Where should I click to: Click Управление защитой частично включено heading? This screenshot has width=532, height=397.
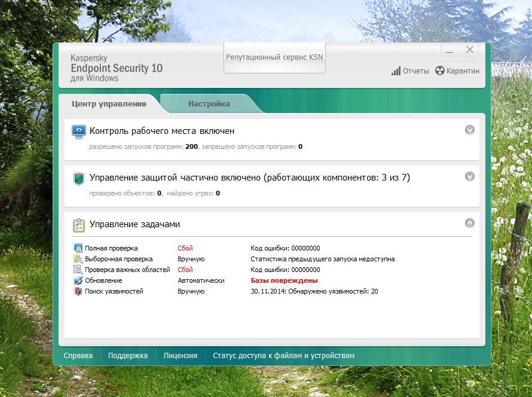(x=250, y=178)
